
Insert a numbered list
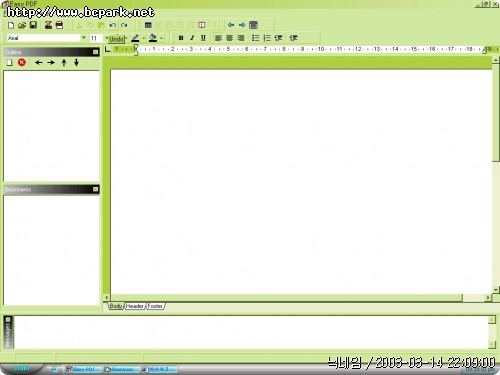tap(267, 38)
